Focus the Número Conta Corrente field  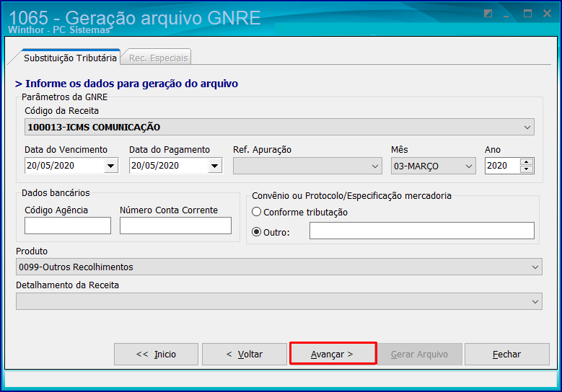click(x=175, y=226)
